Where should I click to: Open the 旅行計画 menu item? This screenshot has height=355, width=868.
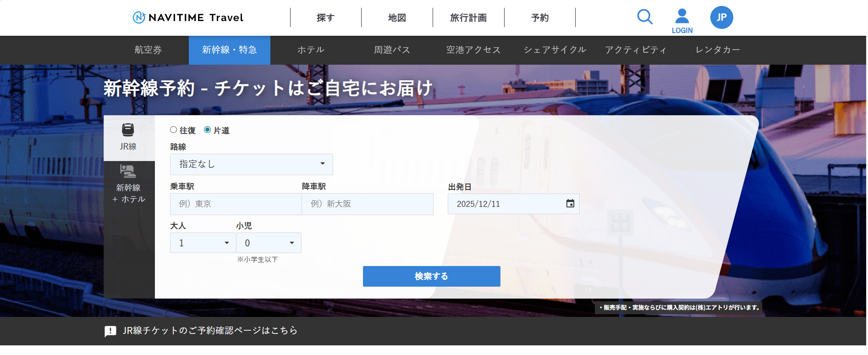(x=468, y=18)
